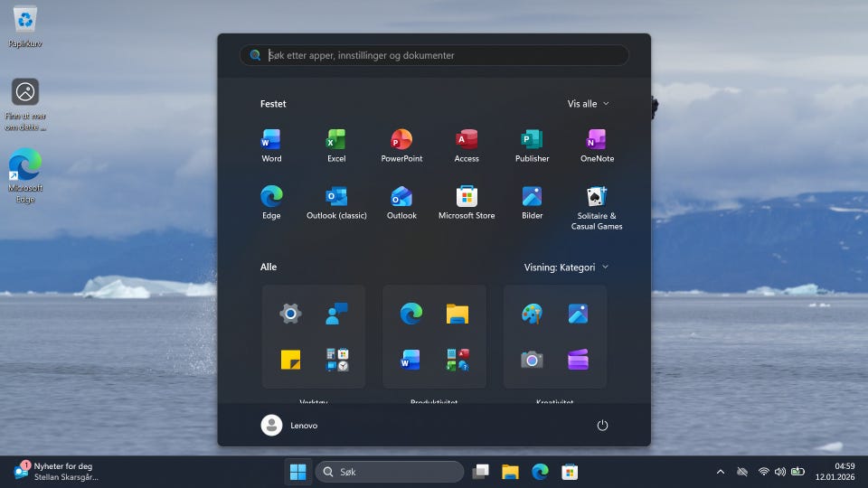Click the battery status tray icon
This screenshot has width=868, height=488.
coord(797,472)
